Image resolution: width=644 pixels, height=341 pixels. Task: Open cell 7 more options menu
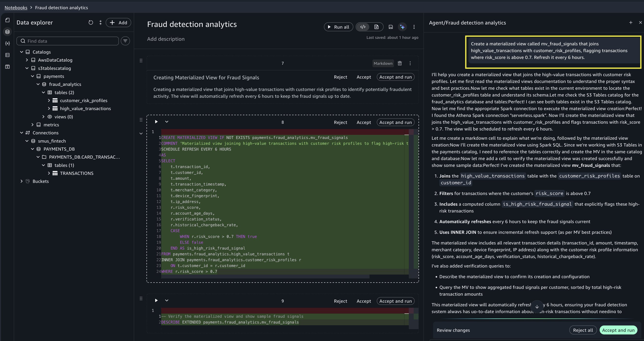[x=410, y=63]
